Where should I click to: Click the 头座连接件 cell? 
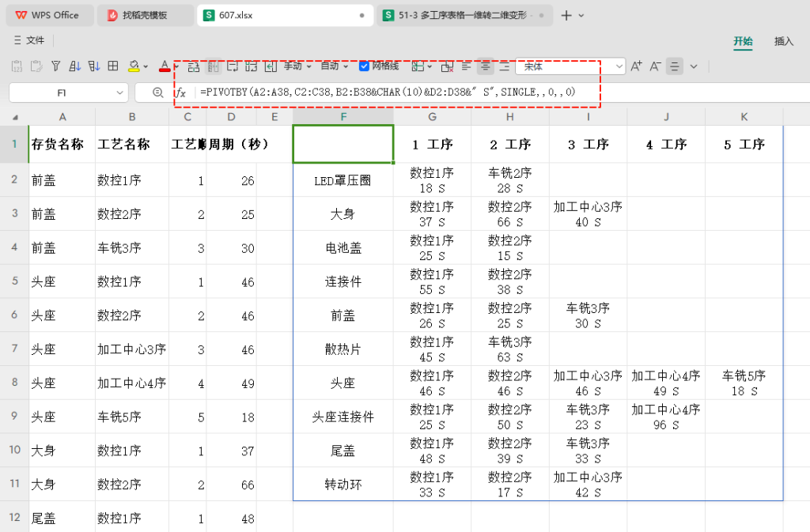pyautogui.click(x=343, y=417)
